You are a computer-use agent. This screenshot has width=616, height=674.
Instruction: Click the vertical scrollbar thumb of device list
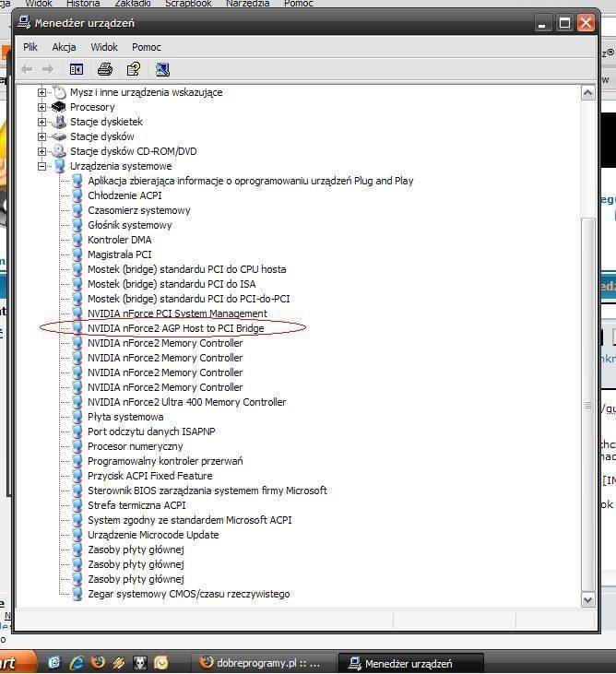(588, 405)
